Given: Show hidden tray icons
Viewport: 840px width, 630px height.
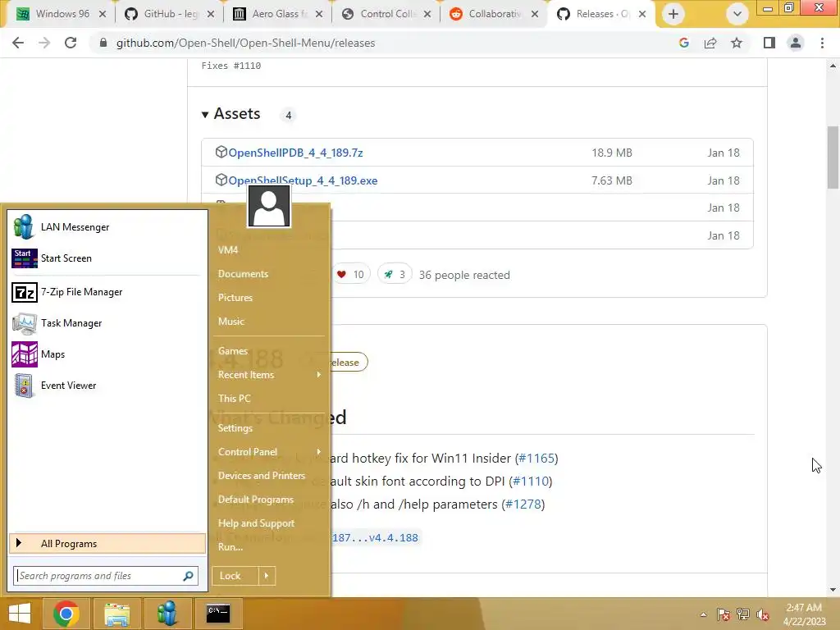Looking at the screenshot, I should click(x=703, y=615).
